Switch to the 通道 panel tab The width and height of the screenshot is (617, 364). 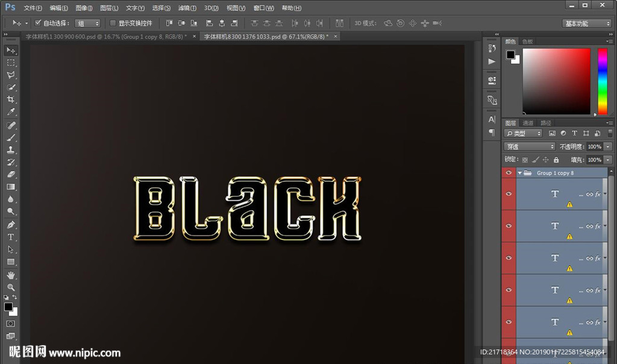coord(528,123)
